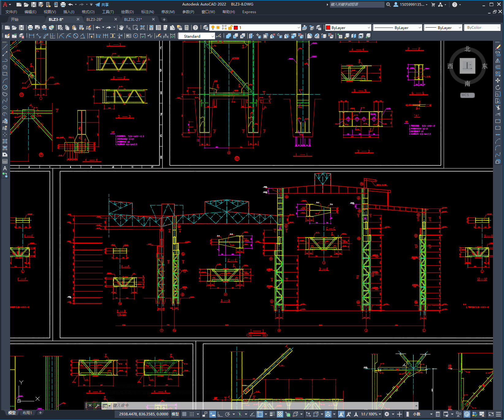This screenshot has width=504, height=420.
Task: Toggle ortho mode in status bar
Action: 220,414
